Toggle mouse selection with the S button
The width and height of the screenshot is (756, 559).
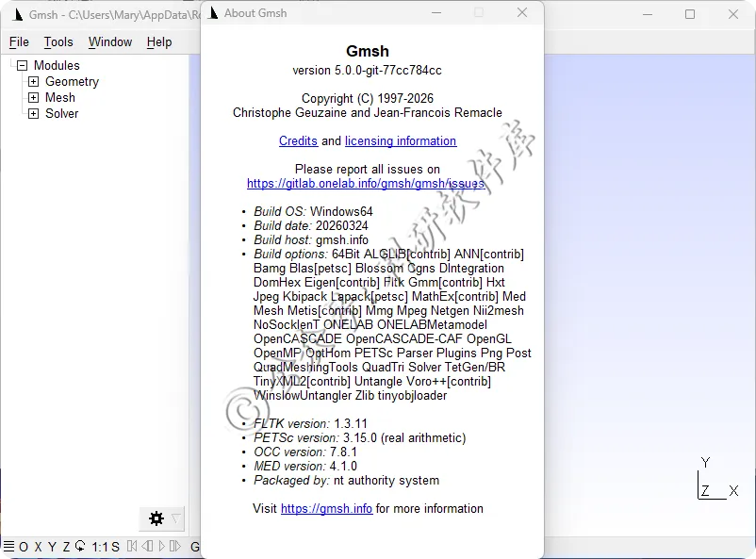[115, 547]
